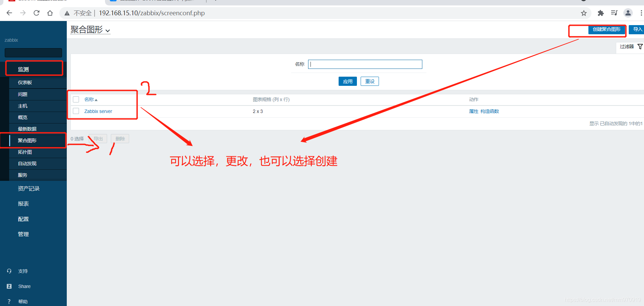
Task: Click the 导出 button below table
Action: click(x=98, y=139)
